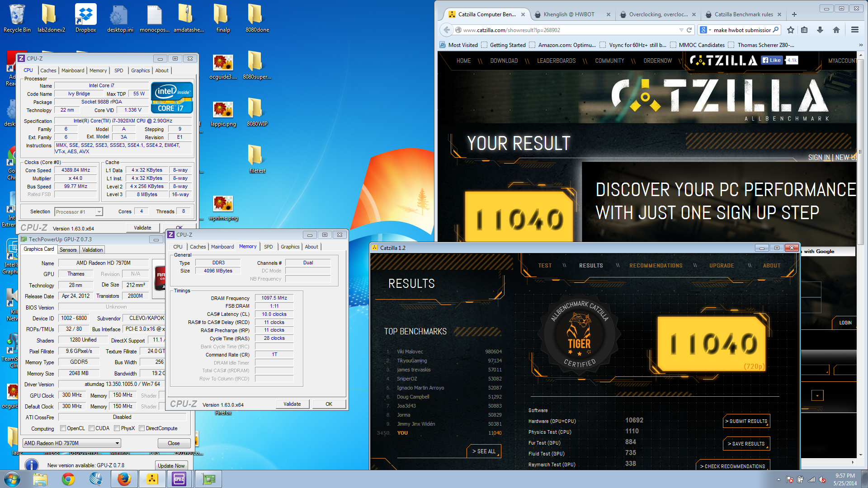Open a new Firefox tab
868x488 pixels.
pos(794,14)
